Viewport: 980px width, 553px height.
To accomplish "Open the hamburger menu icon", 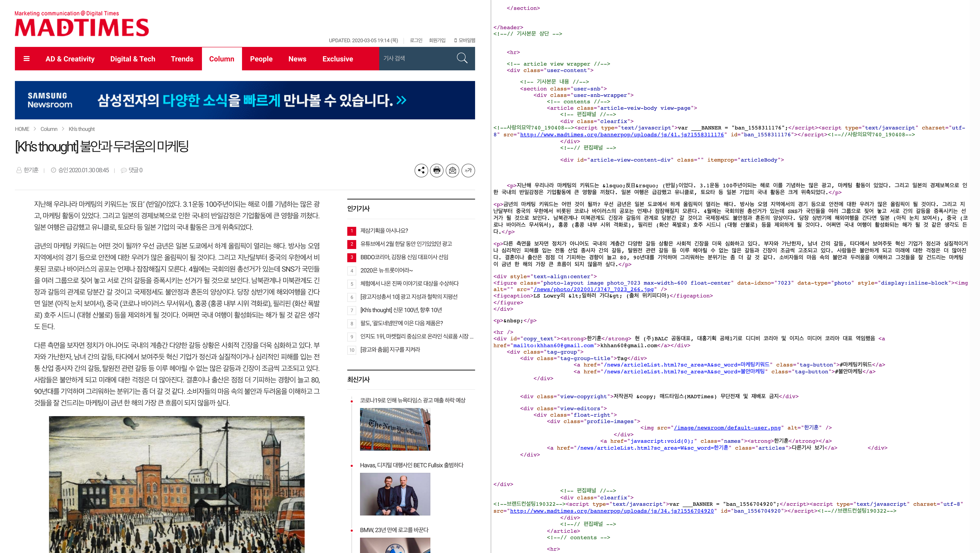I will tap(27, 59).
